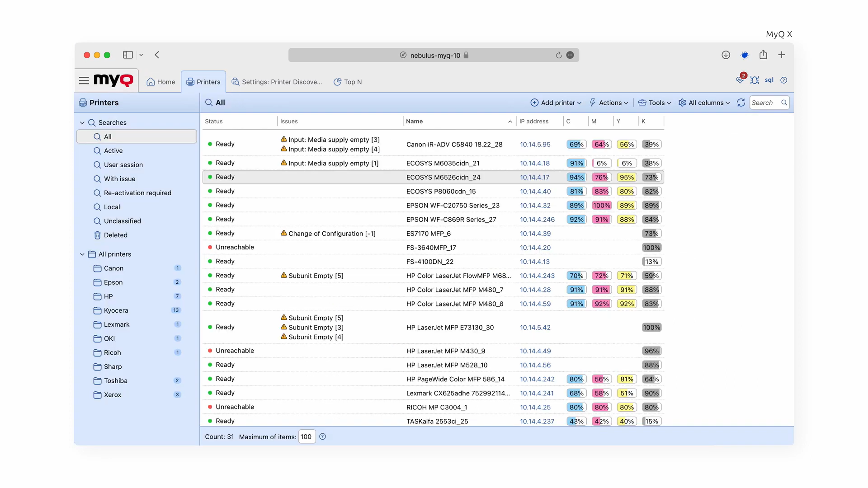Image resolution: width=868 pixels, height=488 pixels.
Task: Click the Change of Configuration [-1] issue
Action: 328,233
